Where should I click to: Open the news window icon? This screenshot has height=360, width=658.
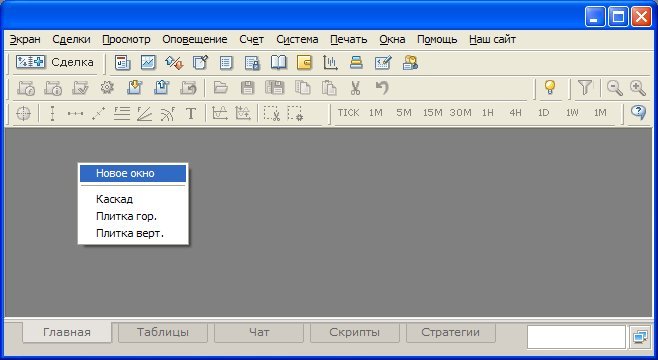[123, 63]
